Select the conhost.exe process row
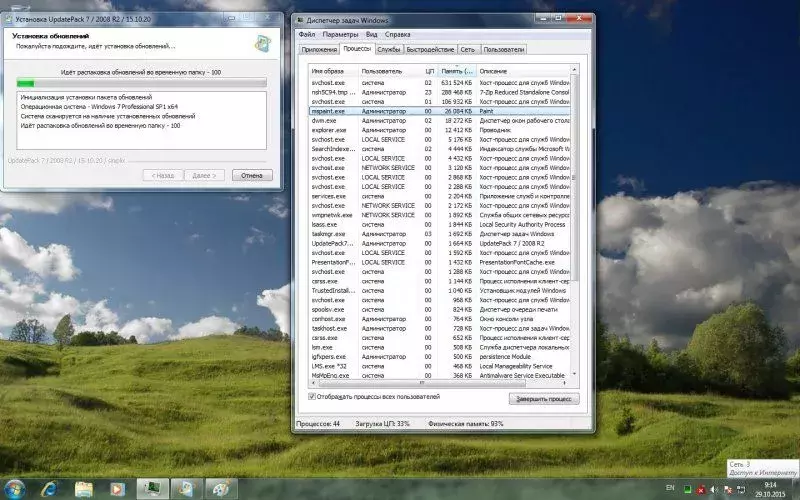Screen dimensions: 800x500 [x=440, y=319]
